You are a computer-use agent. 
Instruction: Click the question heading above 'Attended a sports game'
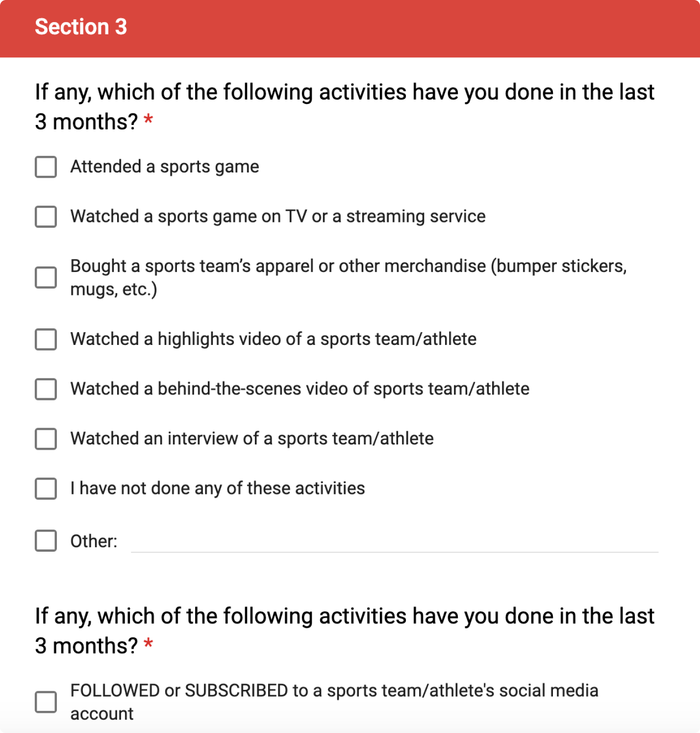pos(344,107)
